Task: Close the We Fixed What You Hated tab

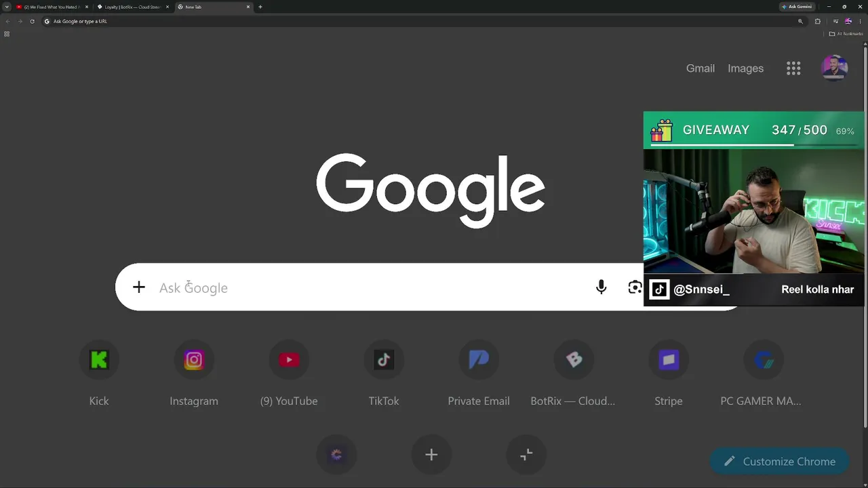Action: pos(87,7)
